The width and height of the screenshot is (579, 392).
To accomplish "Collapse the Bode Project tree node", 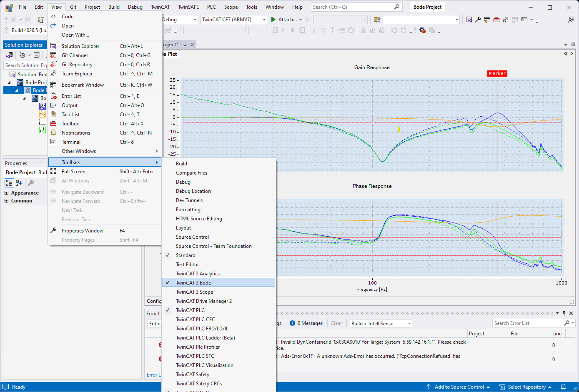I will pos(9,82).
